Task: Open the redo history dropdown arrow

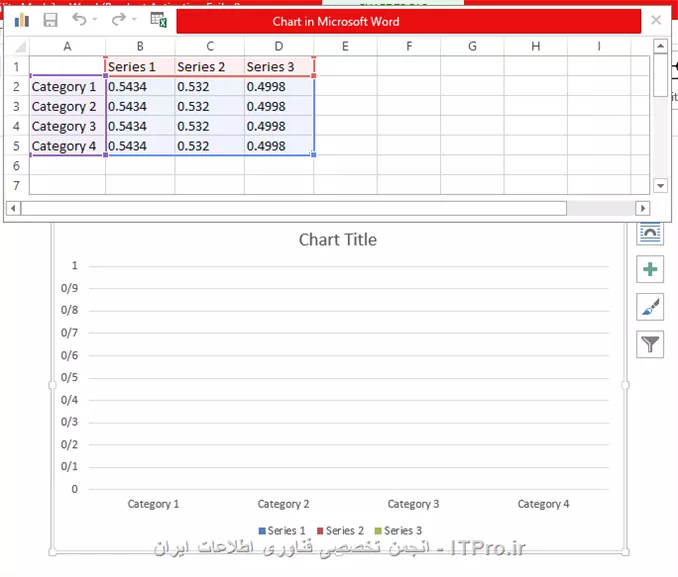Action: pos(134,19)
